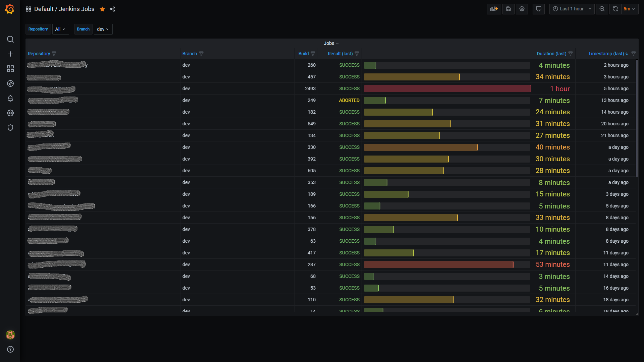The width and height of the screenshot is (644, 362).
Task: Click the red 1 hour duration bar
Action: click(447, 88)
